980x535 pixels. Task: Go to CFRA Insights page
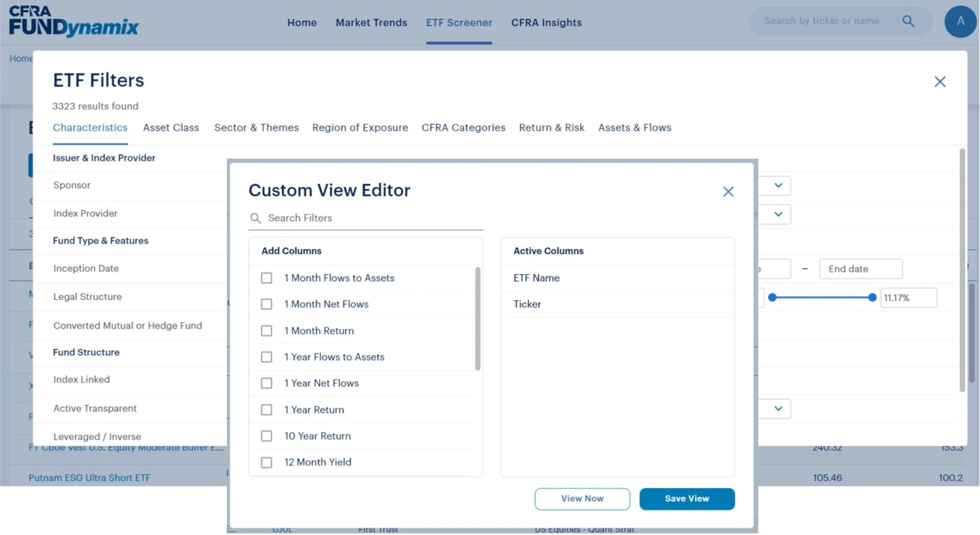546,23
